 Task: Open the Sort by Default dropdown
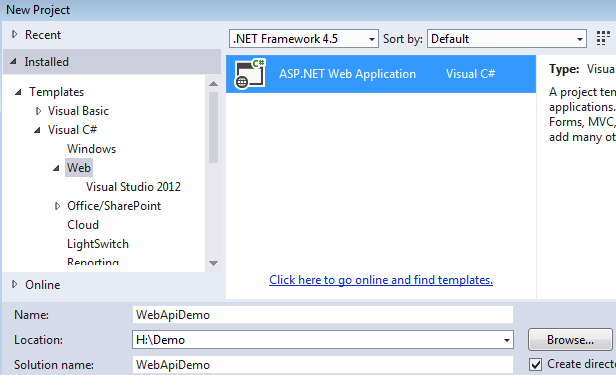[507, 38]
